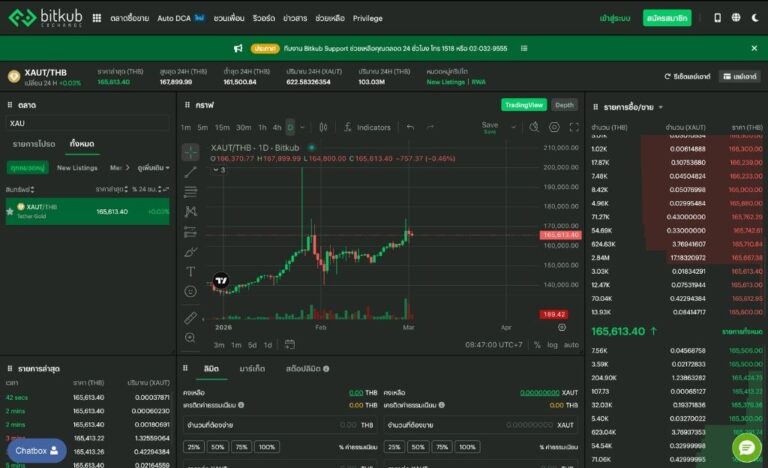Undo the last chart action
This screenshot has width=768, height=468.
(410, 127)
